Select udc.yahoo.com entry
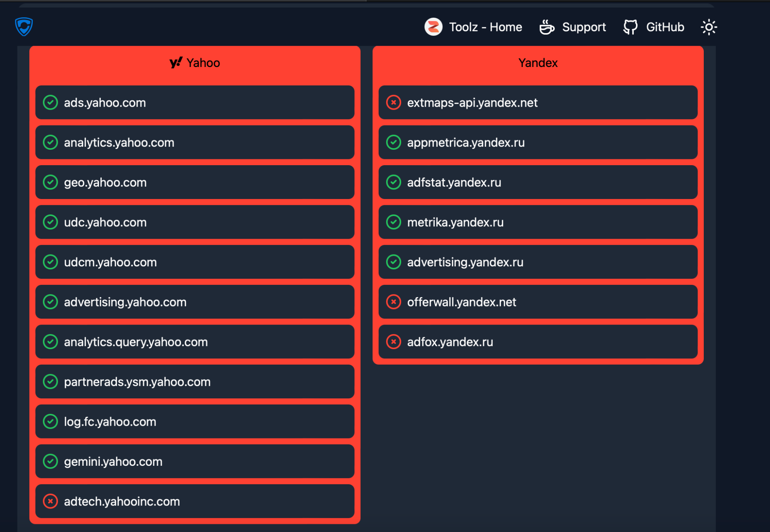 coord(195,222)
